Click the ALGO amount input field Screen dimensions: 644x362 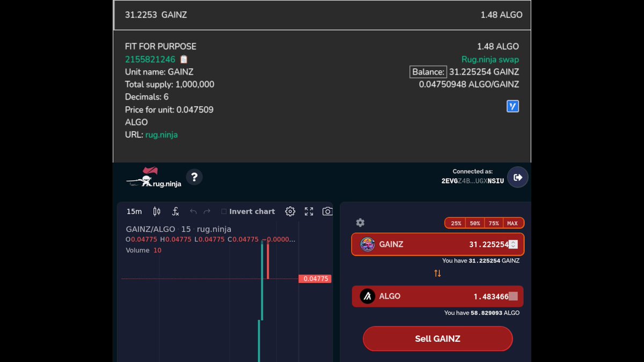438,296
